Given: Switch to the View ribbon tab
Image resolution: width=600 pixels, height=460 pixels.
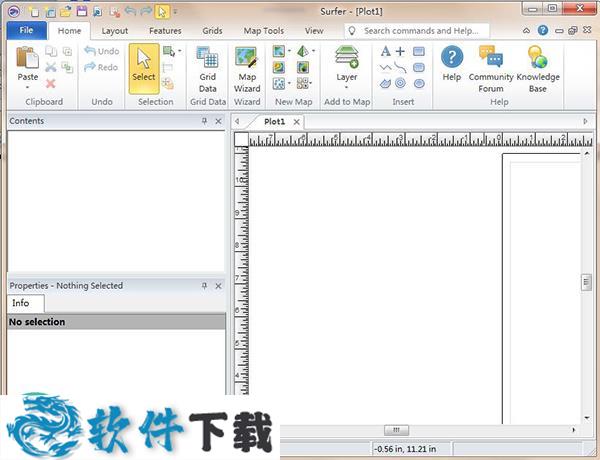Looking at the screenshot, I should click(x=314, y=31).
